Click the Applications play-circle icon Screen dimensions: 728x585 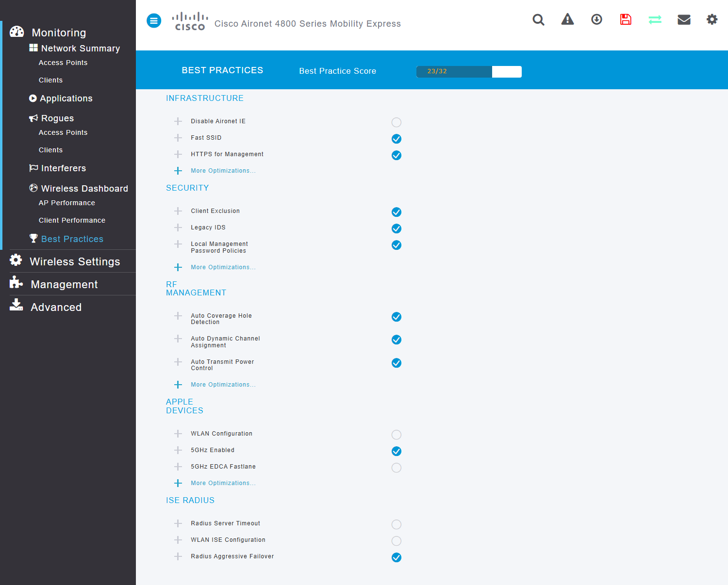(33, 98)
